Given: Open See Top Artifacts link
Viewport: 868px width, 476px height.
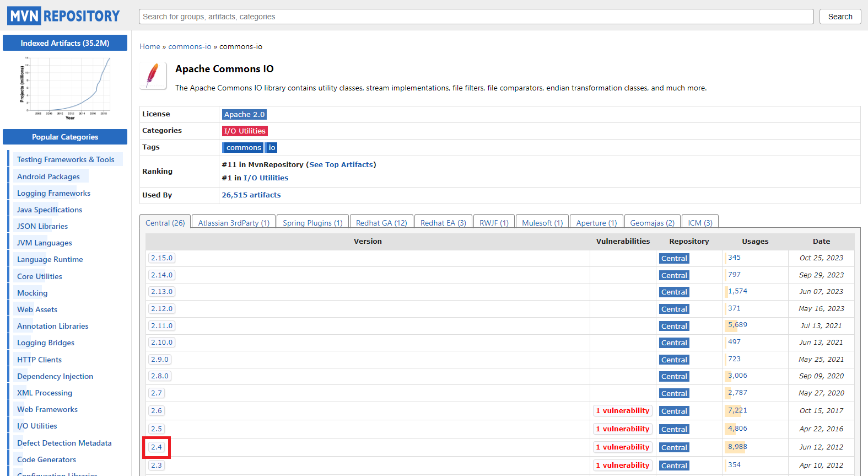Looking at the screenshot, I should (341, 164).
